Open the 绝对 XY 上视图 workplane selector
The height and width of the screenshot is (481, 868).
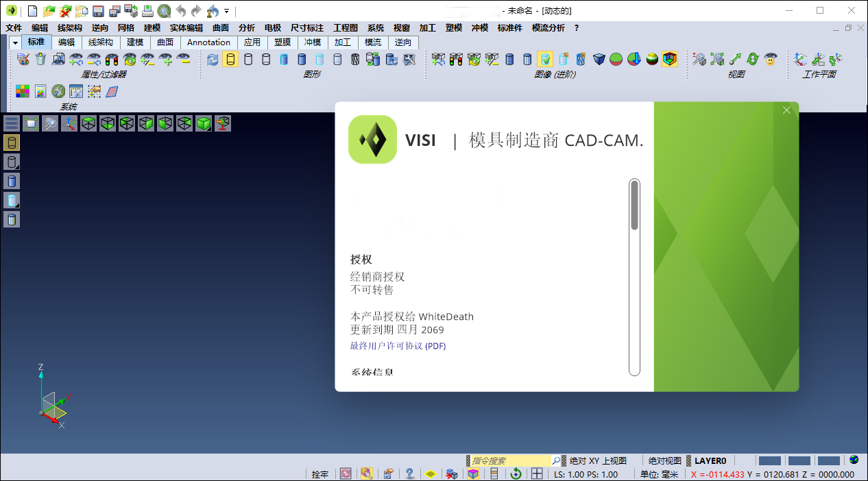point(598,460)
